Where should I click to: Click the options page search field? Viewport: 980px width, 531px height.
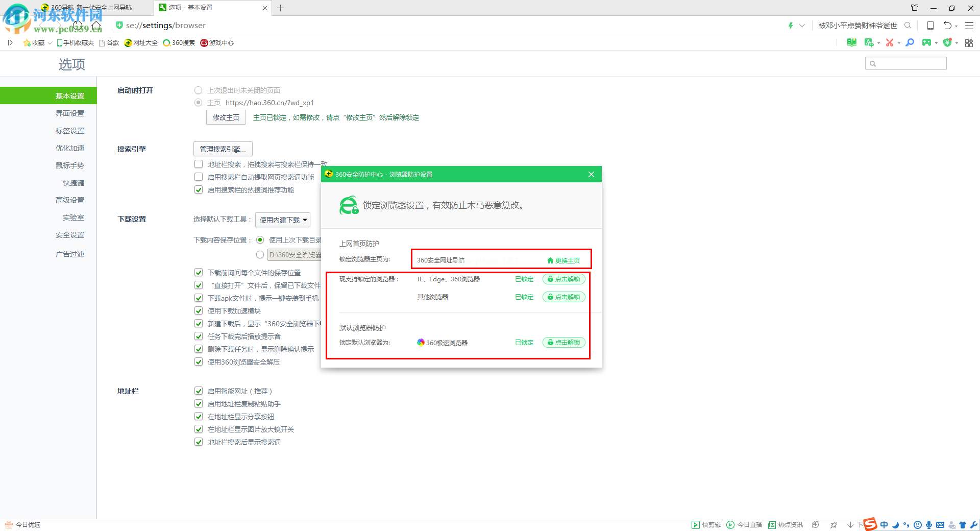tap(906, 63)
